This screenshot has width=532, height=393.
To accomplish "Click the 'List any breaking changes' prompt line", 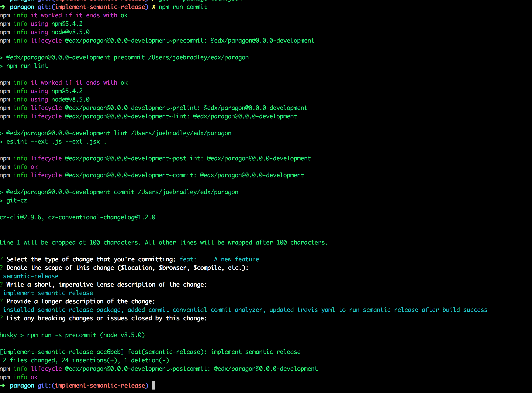I will click(x=106, y=318).
